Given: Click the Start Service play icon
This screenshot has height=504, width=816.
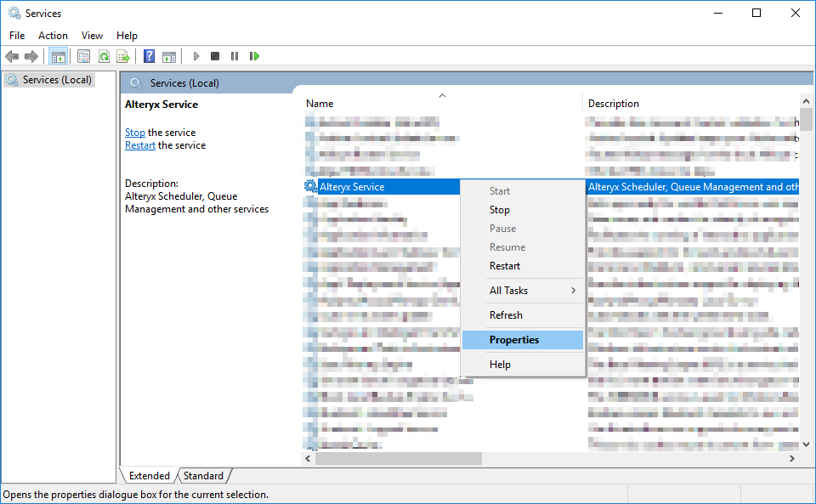Looking at the screenshot, I should point(196,56).
